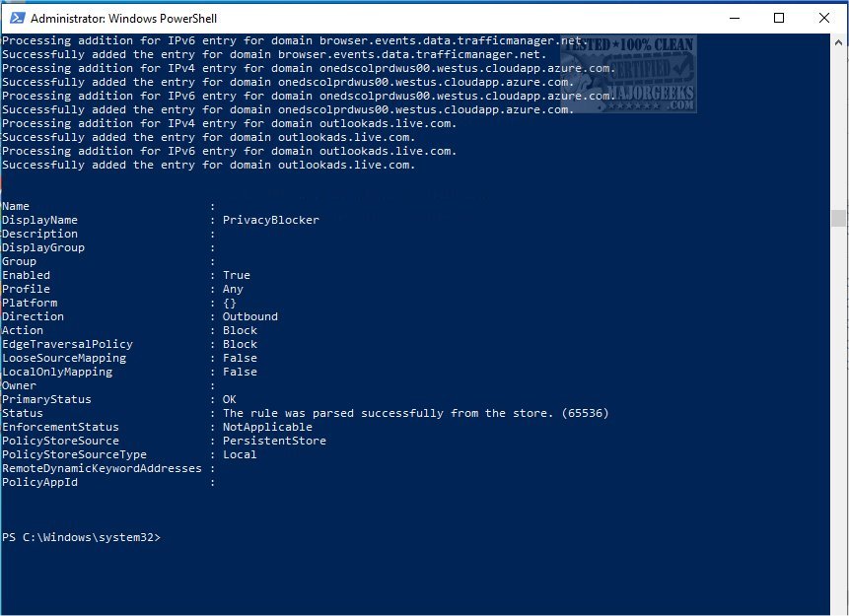Click the NotApplicable EnforcementStatus value

267,427
